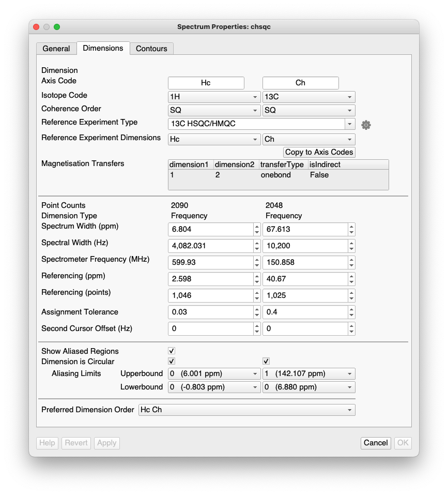
Task: Click the gear icon beside Reference Experiment Type
Action: click(366, 125)
